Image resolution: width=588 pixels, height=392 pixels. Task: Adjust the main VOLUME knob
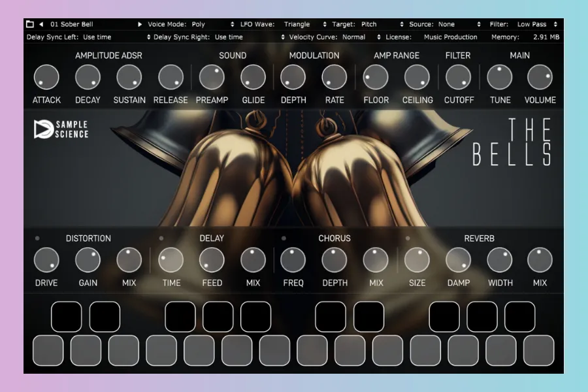pos(540,78)
